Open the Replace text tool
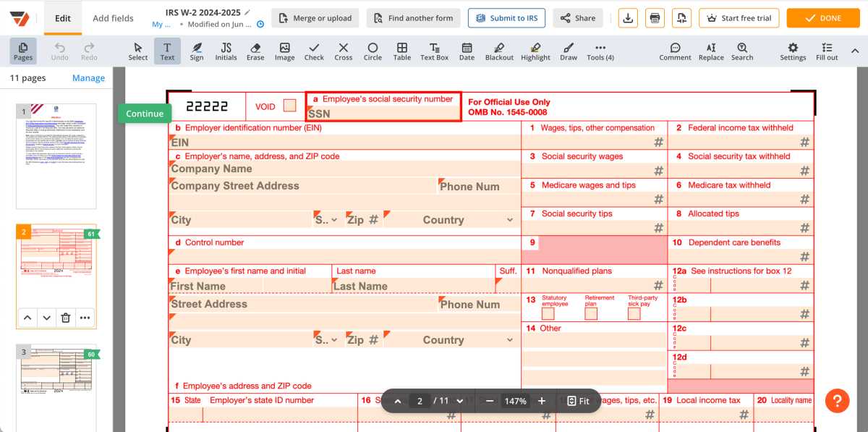 point(711,51)
